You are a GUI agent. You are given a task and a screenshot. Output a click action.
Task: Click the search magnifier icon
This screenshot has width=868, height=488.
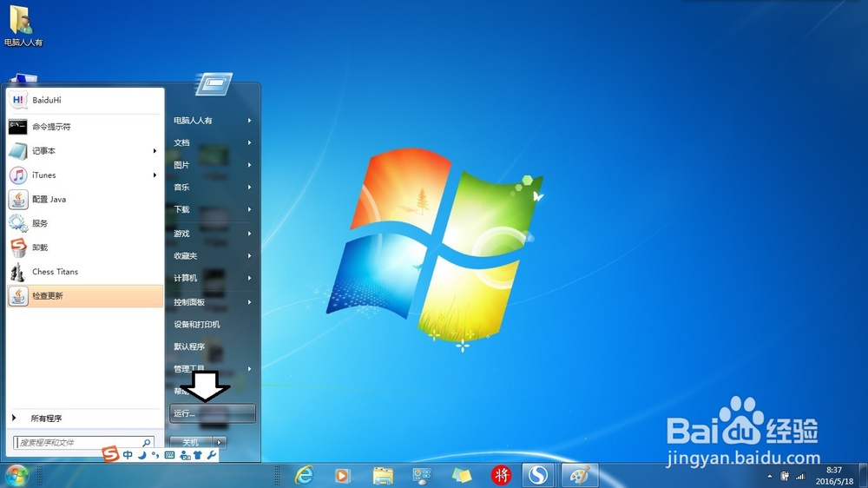pyautogui.click(x=147, y=443)
